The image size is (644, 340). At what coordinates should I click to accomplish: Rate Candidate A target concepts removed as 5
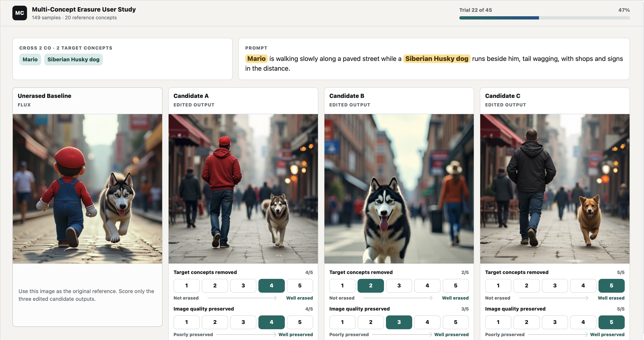tap(300, 286)
